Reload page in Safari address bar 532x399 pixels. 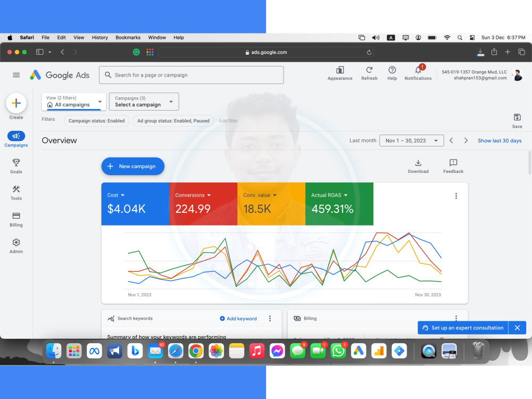point(369,52)
